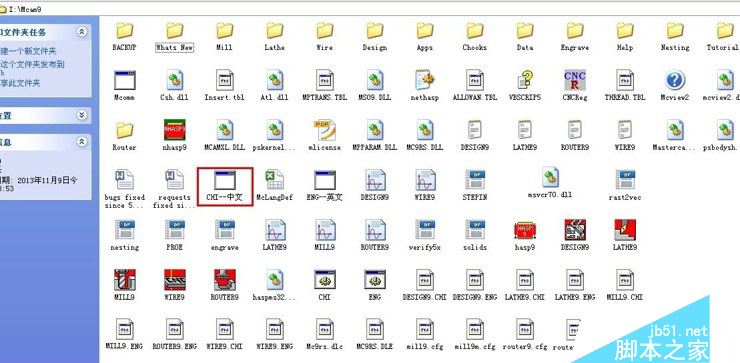Click the Csh.dll file

[175, 80]
